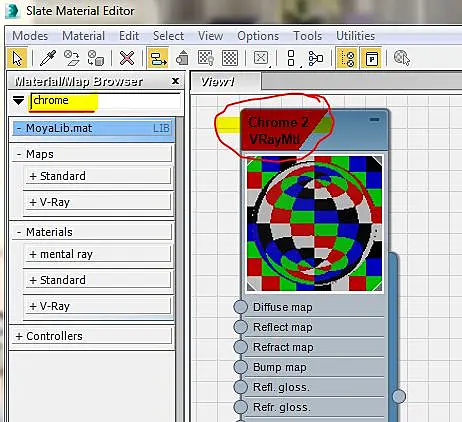
Task: Expand V-Ray under Maps
Action: 33,202
